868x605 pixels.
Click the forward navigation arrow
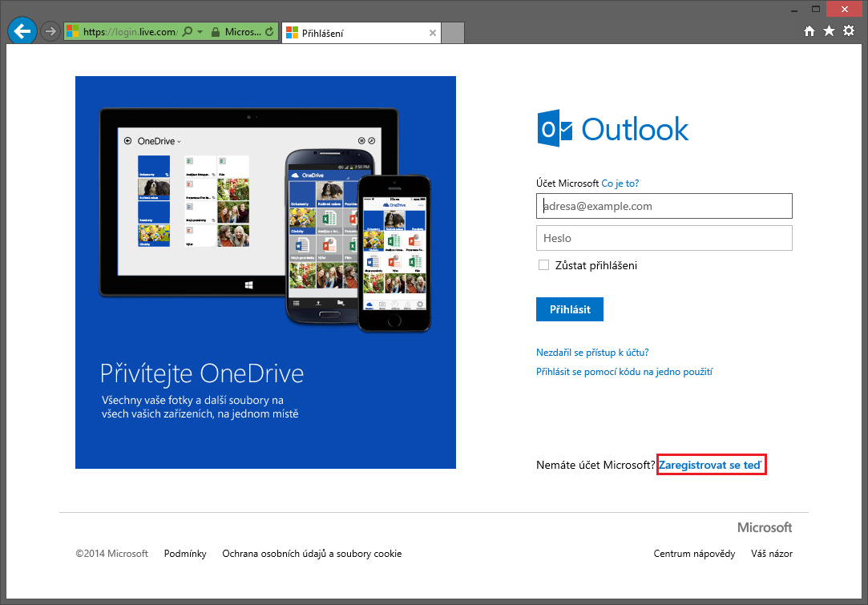tap(48, 30)
